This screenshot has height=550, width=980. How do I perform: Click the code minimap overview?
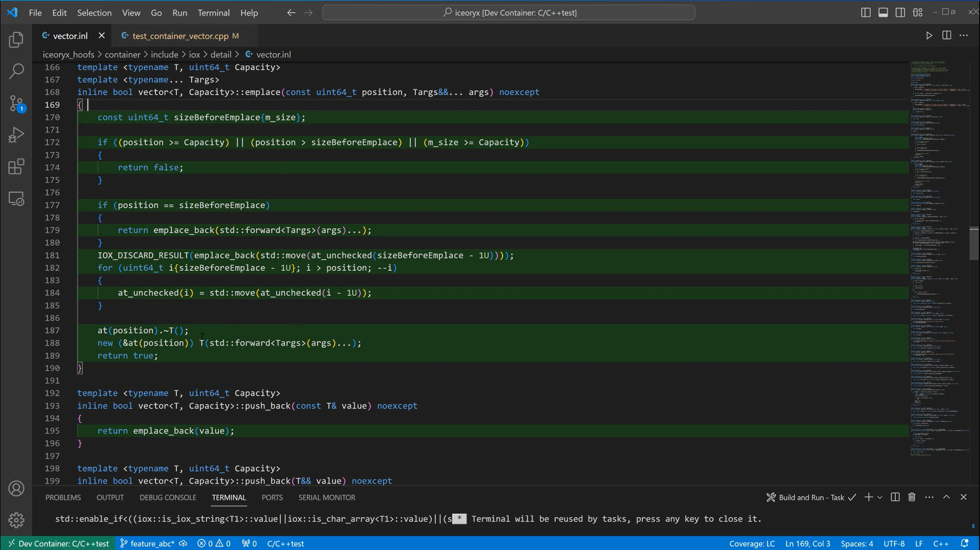pos(940,258)
